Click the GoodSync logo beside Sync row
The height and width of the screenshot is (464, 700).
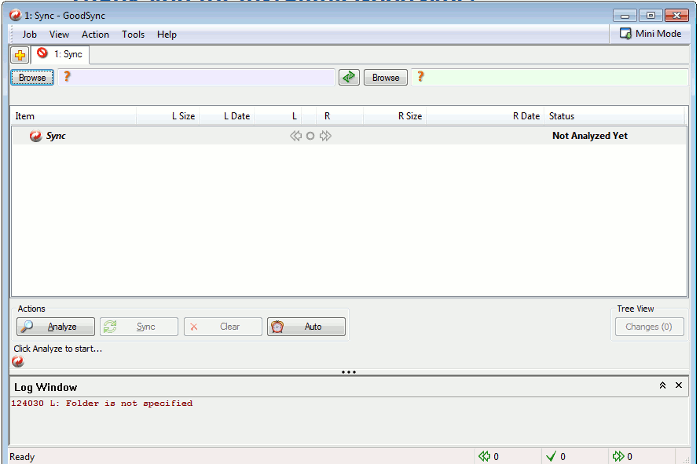point(36,136)
